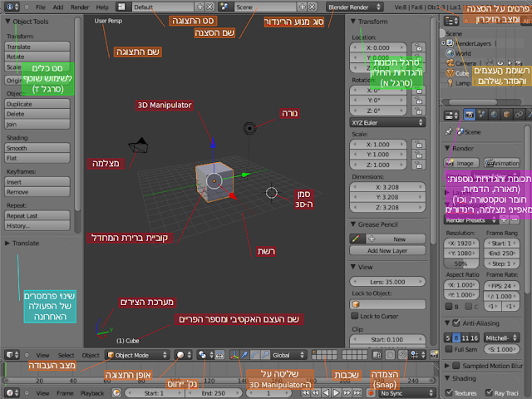Open the viewport shading sphere dropdown
Screen dimensions: 532x399
184,355
